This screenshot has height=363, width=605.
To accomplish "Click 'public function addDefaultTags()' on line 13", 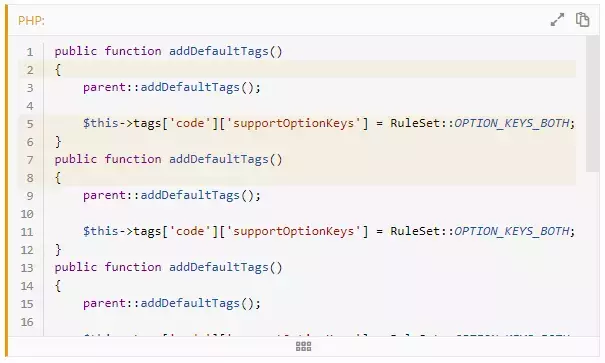I will tap(168, 267).
